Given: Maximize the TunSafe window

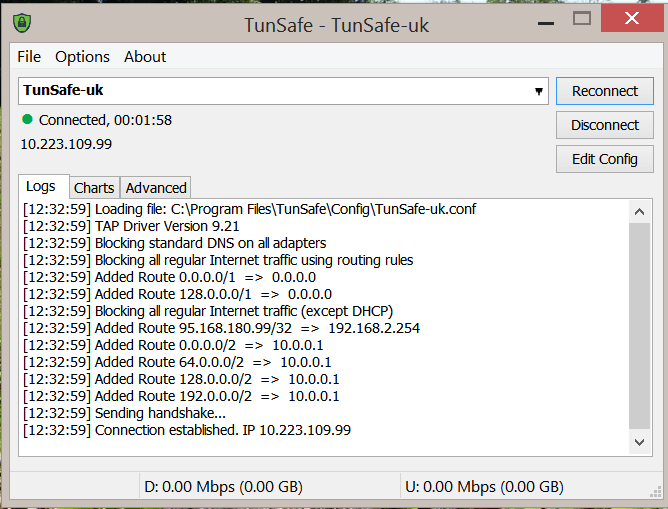Looking at the screenshot, I should (582, 19).
